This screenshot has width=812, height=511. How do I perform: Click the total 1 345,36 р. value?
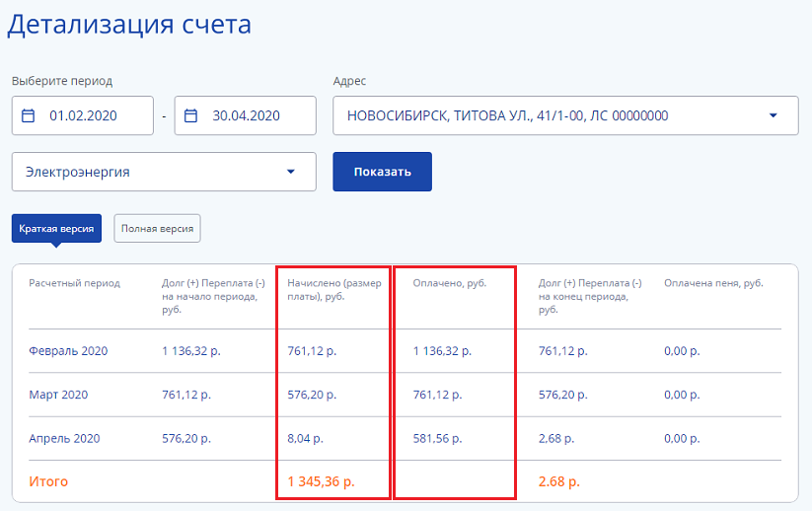pos(321,482)
